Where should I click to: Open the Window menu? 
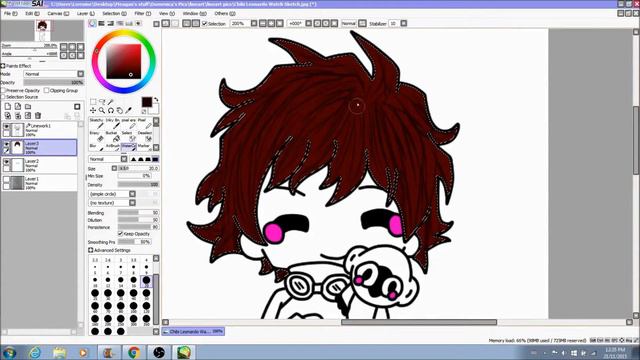tap(194, 13)
